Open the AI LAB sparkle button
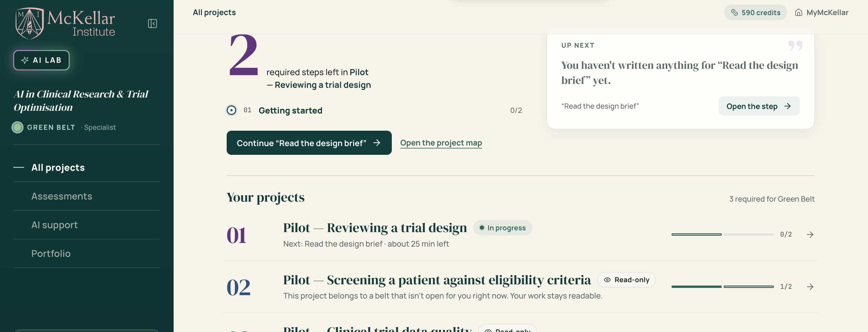Viewport: 868px width, 332px height. (42, 60)
